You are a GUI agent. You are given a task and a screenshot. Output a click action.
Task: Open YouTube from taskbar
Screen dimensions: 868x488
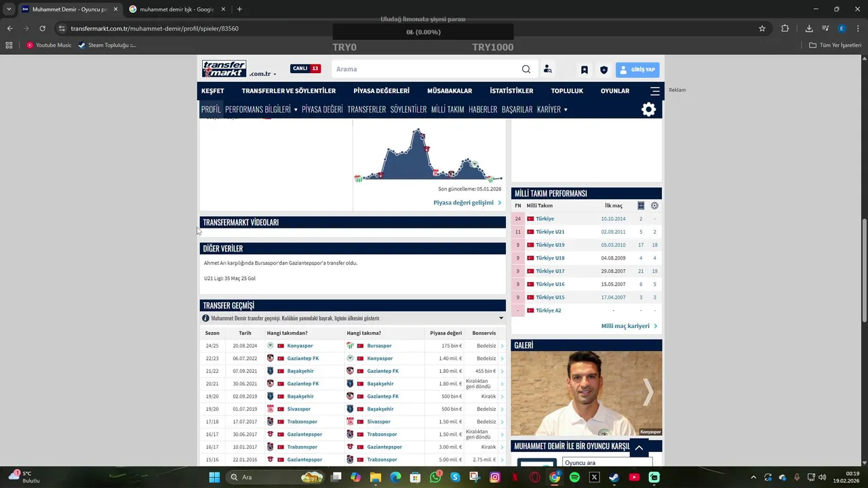point(634,477)
